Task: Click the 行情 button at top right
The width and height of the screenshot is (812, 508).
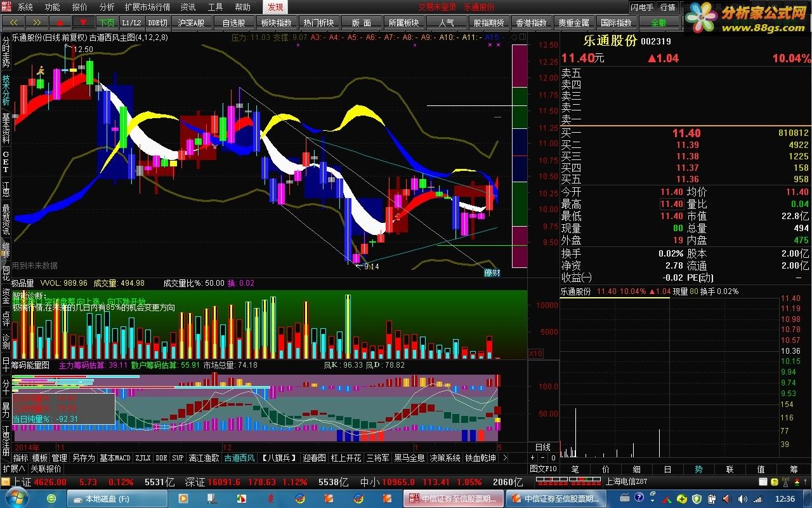Action: 667,7
